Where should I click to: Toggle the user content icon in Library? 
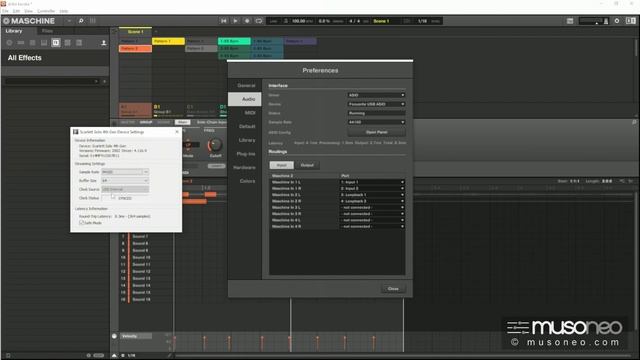click(104, 43)
